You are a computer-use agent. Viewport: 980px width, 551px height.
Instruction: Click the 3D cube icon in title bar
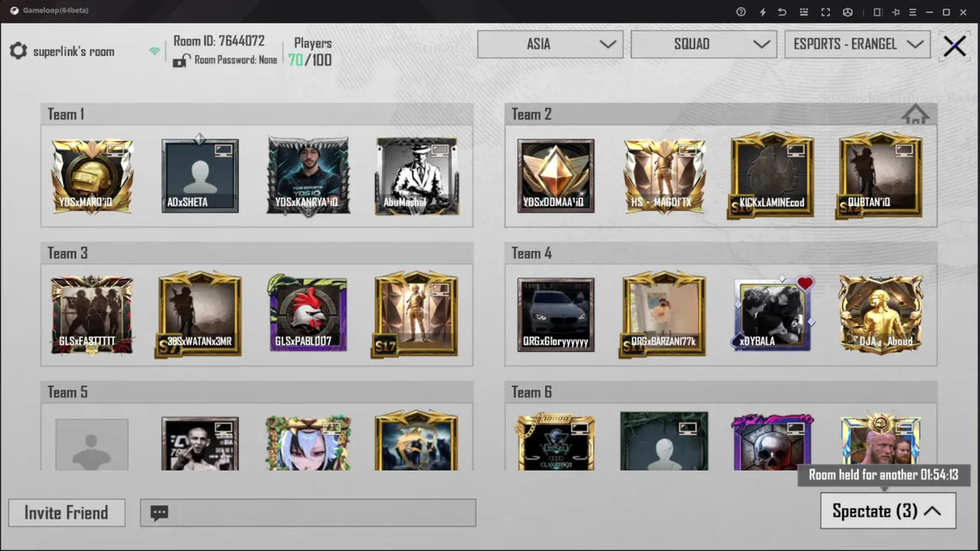click(x=848, y=11)
